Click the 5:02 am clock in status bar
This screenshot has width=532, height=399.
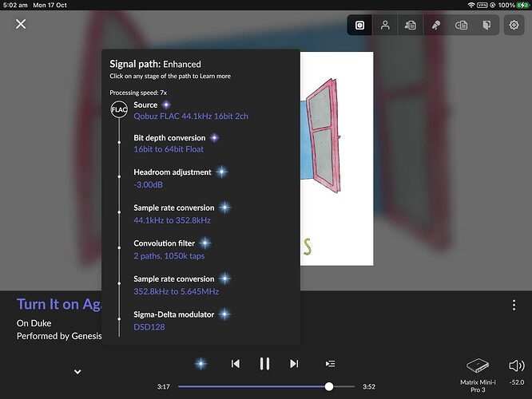pos(15,5)
